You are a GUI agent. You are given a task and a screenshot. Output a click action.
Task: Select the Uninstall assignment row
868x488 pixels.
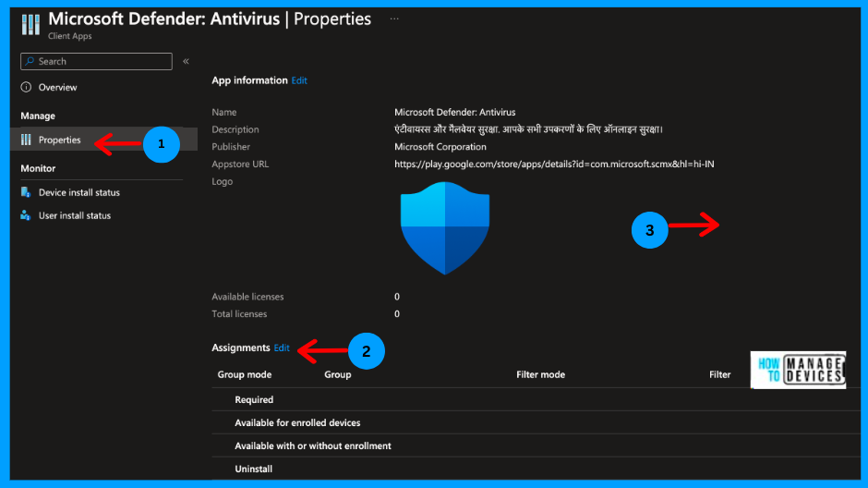point(536,469)
